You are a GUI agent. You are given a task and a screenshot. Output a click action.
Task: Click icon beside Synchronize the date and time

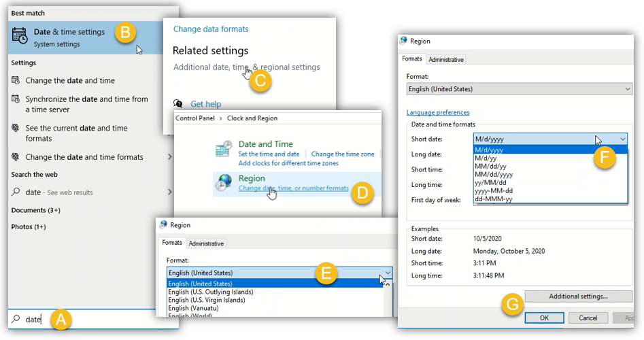[x=15, y=99]
